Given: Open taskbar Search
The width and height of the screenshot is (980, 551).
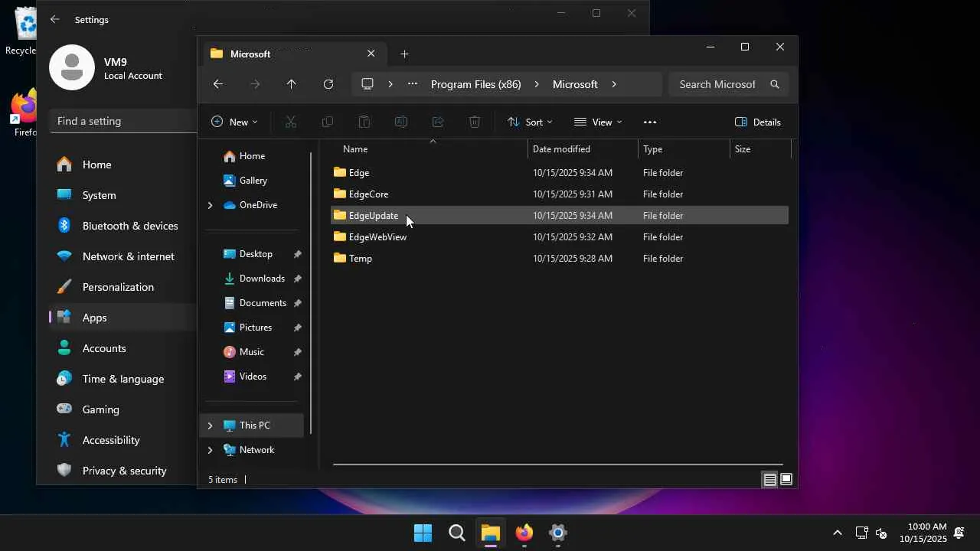Looking at the screenshot, I should [457, 533].
